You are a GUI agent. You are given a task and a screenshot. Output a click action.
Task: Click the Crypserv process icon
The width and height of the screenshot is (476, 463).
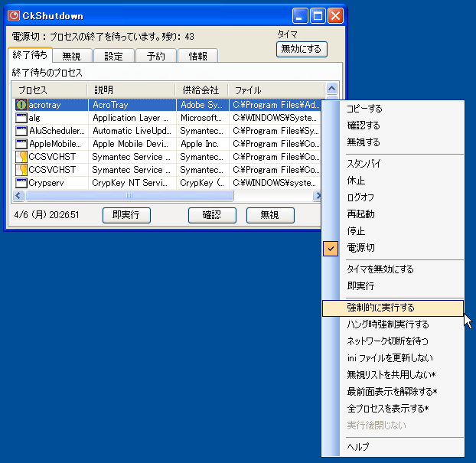point(21,183)
